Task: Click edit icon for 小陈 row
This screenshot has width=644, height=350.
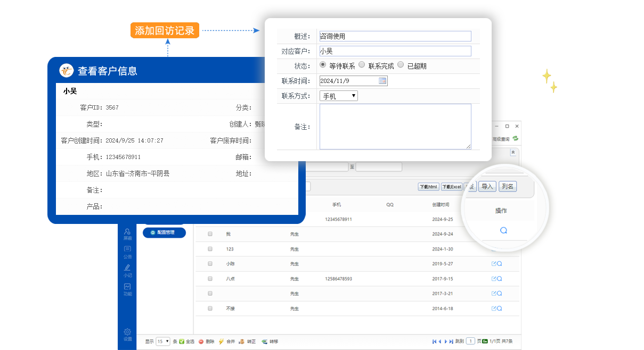Action: [494, 264]
